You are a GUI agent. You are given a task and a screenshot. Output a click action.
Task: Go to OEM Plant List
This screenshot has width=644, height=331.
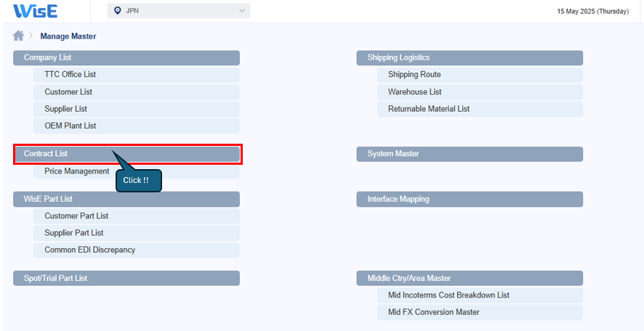(x=71, y=126)
